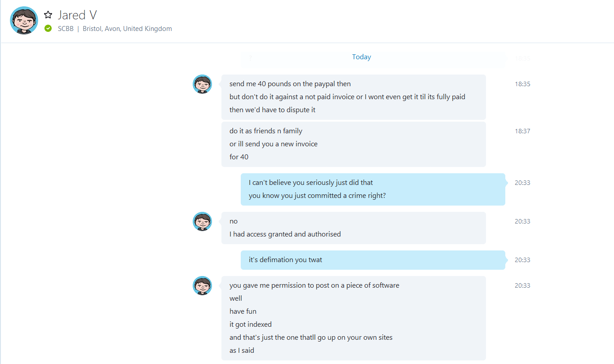Click the "I can't believe you" sent message
Screen dimensions: 614x364
tap(373, 189)
